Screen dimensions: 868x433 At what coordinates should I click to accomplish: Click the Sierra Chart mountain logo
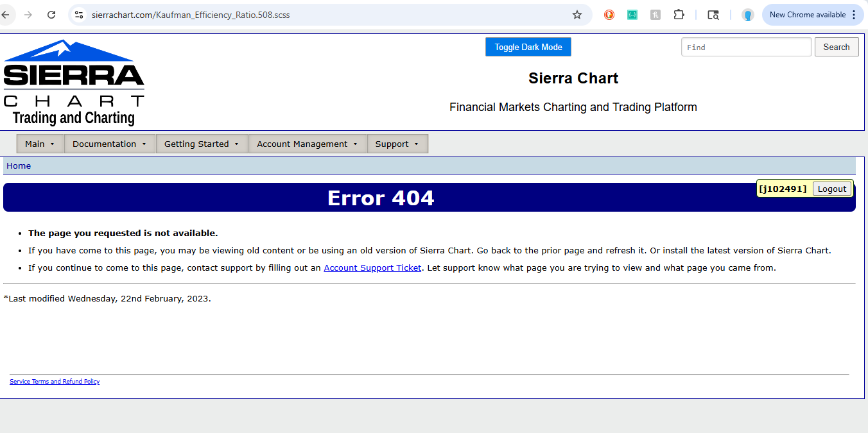click(x=74, y=82)
